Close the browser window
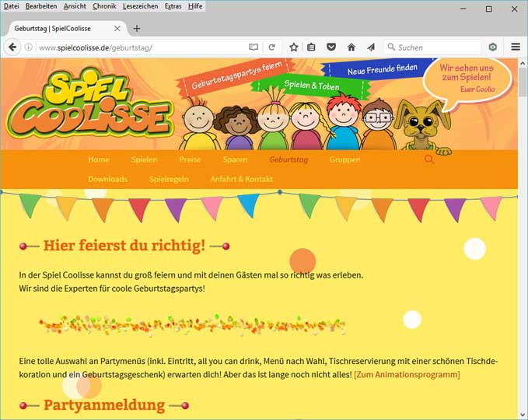 point(515,9)
